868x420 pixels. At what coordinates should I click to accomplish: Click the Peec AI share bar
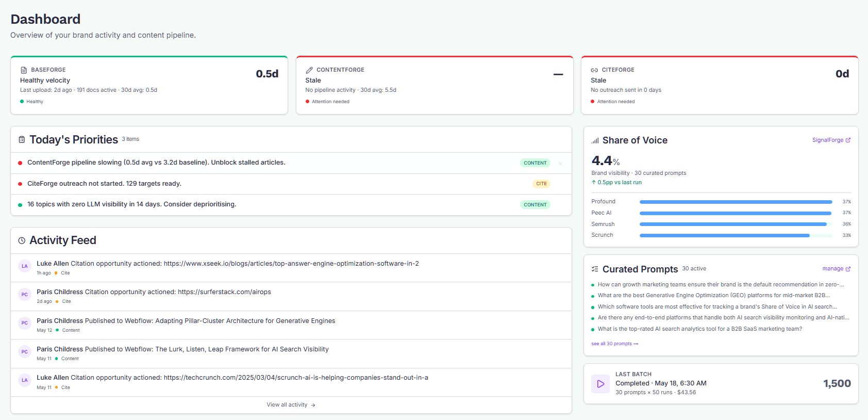[736, 213]
